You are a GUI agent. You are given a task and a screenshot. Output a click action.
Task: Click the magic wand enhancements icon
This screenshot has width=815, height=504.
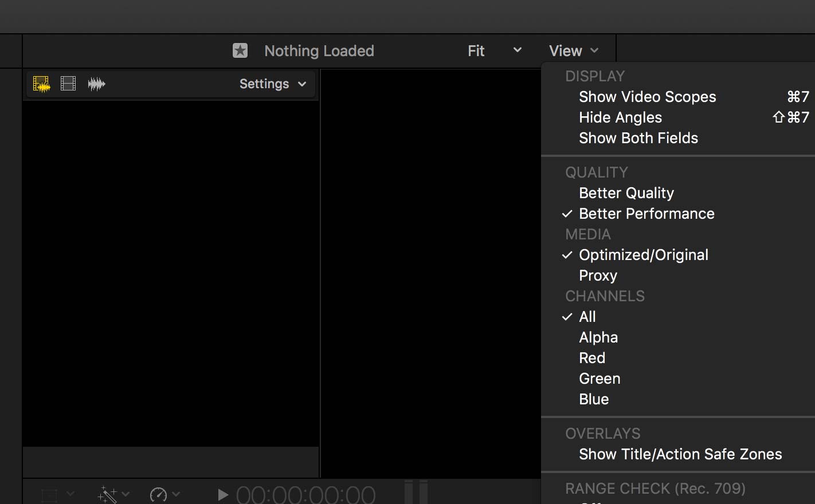(107, 494)
